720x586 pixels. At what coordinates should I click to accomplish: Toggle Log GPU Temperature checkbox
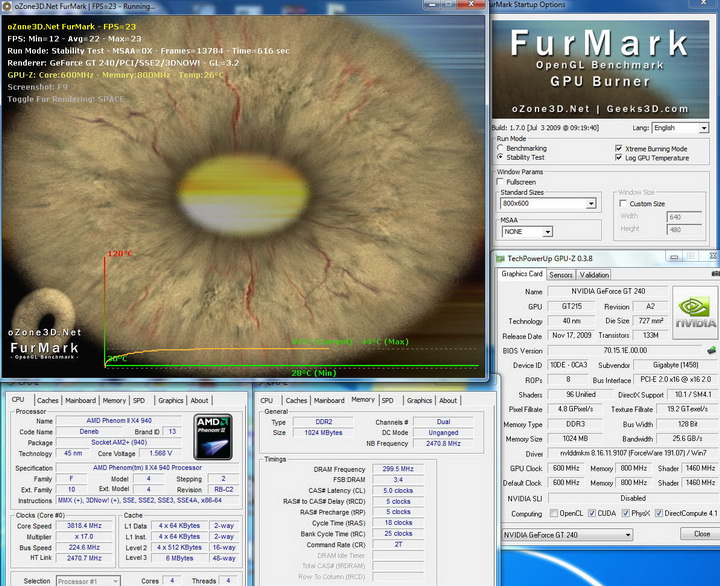point(619,158)
